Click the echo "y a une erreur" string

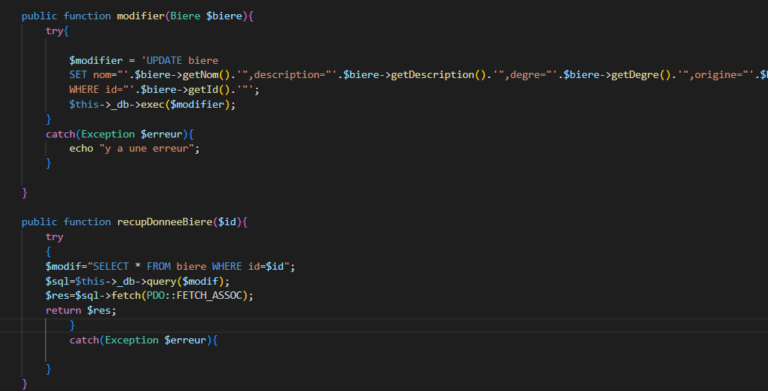[x=146, y=148]
